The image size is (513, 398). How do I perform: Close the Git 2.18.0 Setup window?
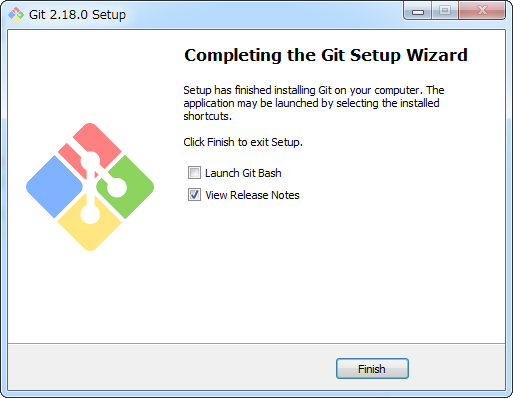click(x=482, y=11)
